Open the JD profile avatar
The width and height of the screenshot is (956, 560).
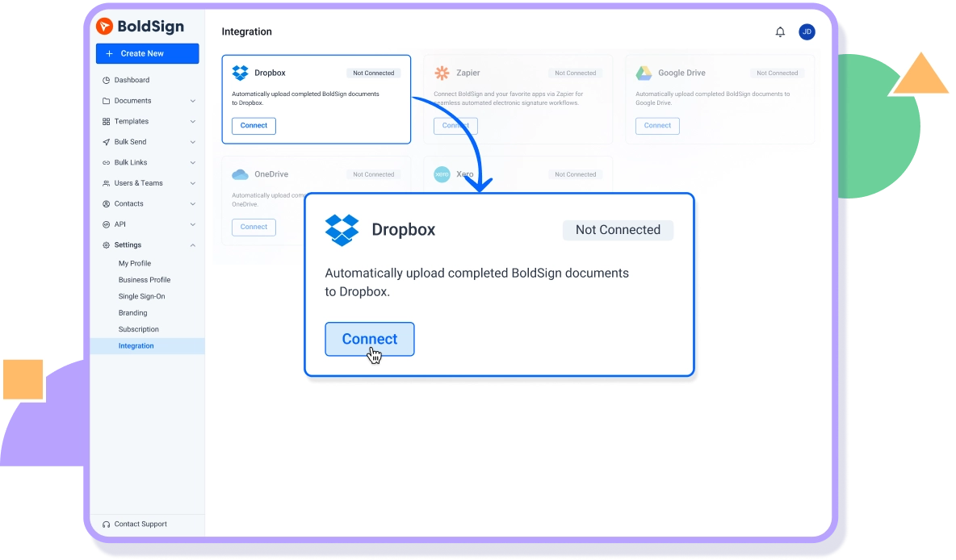pyautogui.click(x=806, y=31)
